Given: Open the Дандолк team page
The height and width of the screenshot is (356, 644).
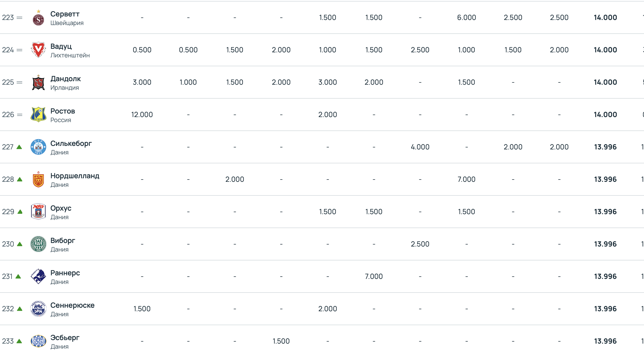Looking at the screenshot, I should point(66,79).
